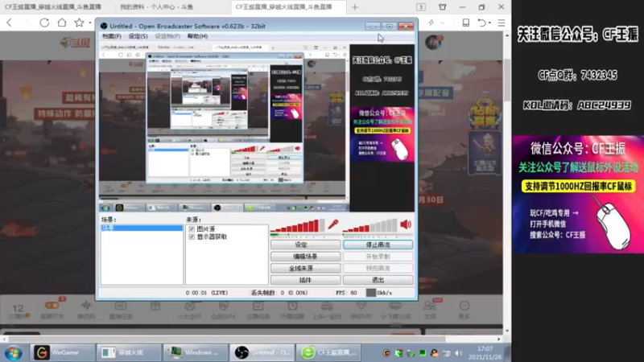This screenshot has width=644, height=362.
Task: Open the 主播任务 icon in page toolbar
Action: pos(258,310)
